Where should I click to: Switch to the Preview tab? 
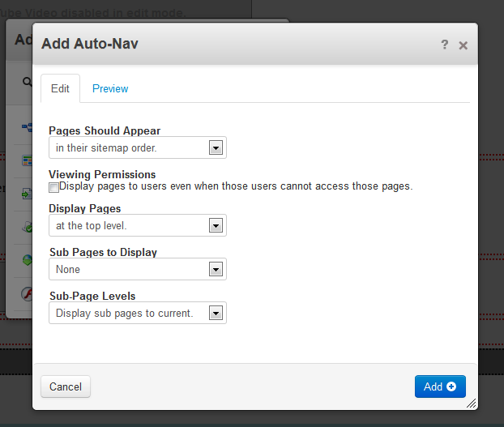[x=110, y=89]
